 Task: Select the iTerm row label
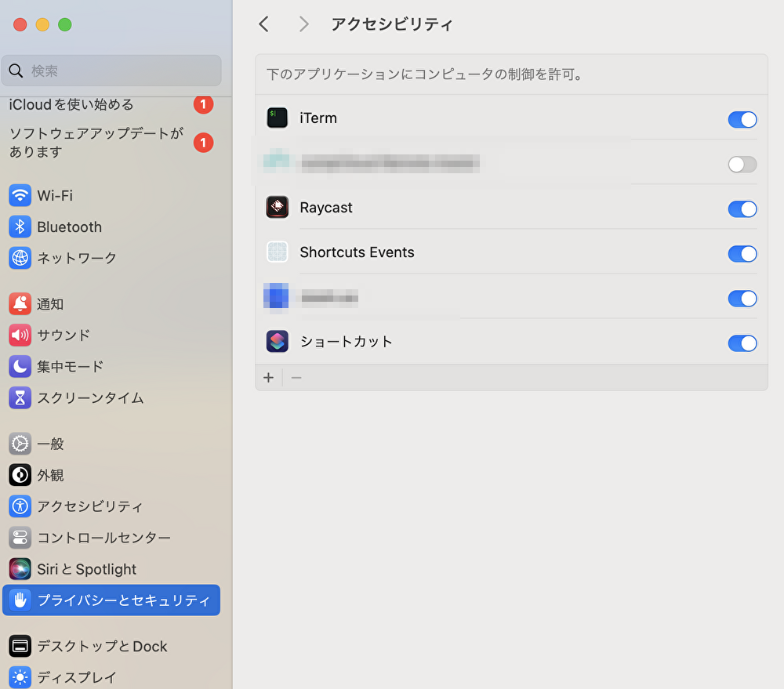click(318, 118)
